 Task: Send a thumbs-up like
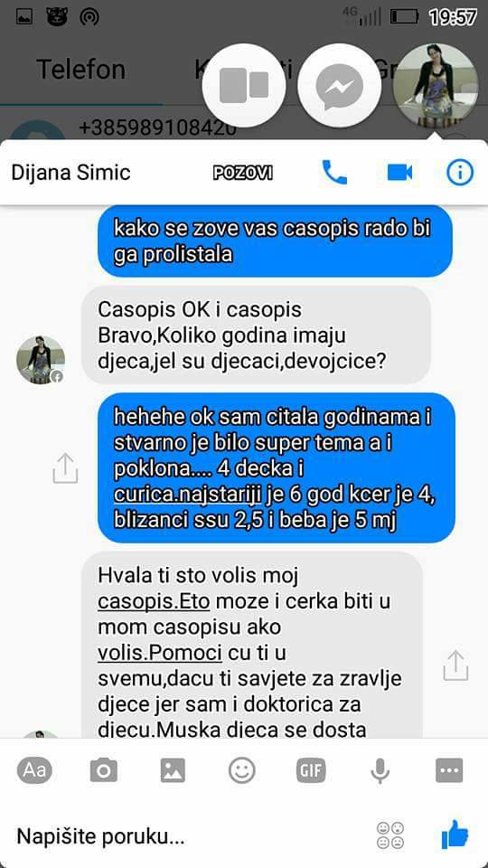point(455,835)
